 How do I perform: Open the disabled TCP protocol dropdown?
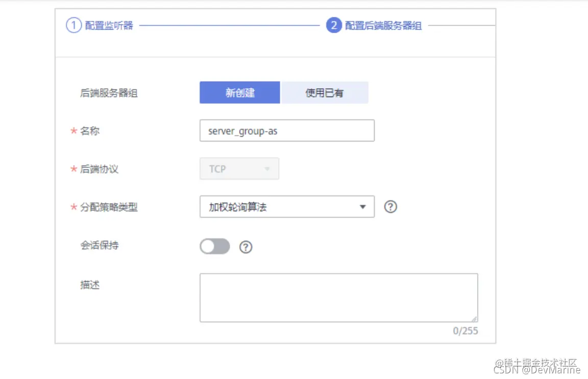tap(239, 169)
